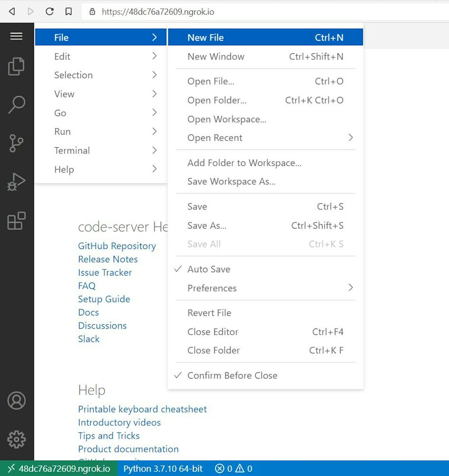Select the Search icon in activity bar
Image resolution: width=449 pixels, height=476 pixels.
17,104
